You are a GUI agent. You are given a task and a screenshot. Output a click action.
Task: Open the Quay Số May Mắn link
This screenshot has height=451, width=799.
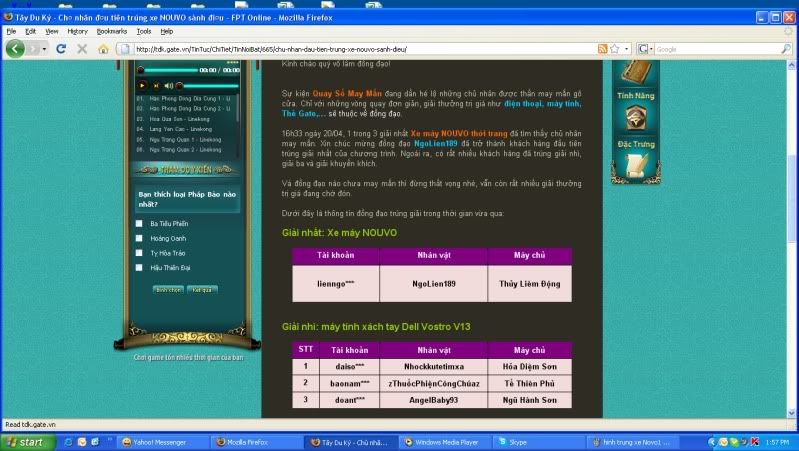click(x=347, y=93)
